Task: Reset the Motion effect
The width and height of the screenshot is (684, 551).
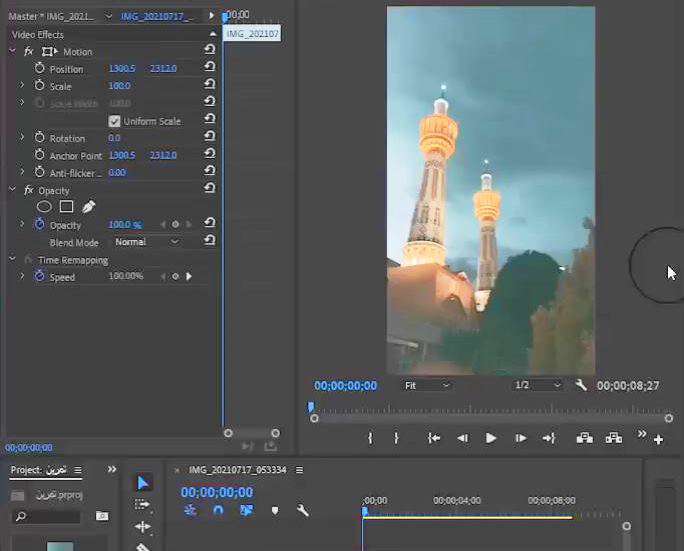Action: (x=210, y=49)
